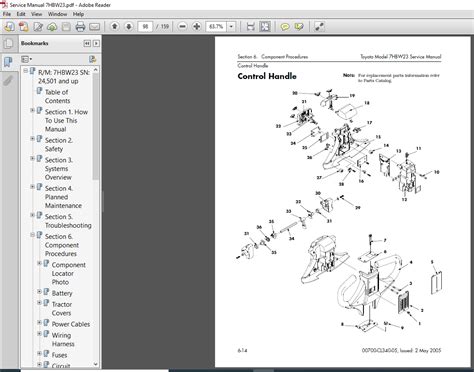Viewport: 474px width, 372px height.
Task: Click the Email envelope icon
Action: [x=95, y=26]
